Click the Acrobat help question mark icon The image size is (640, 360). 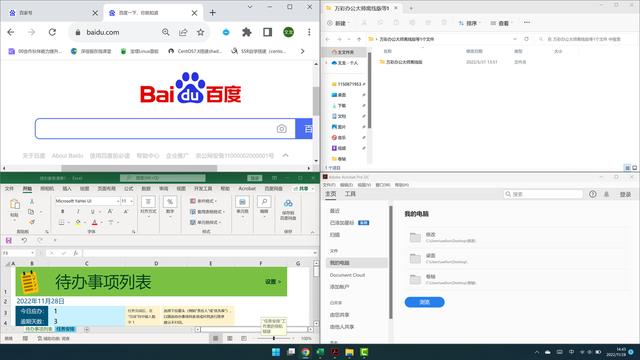(x=593, y=194)
